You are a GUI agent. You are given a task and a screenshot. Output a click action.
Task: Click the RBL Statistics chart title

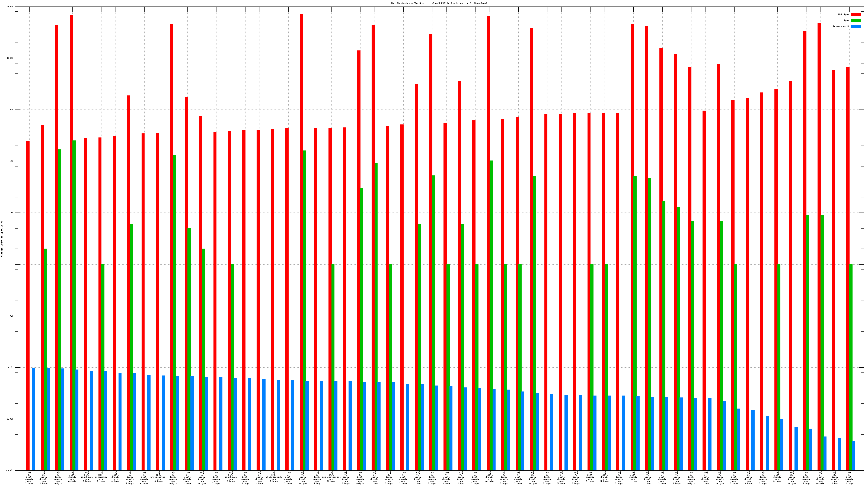point(439,3)
